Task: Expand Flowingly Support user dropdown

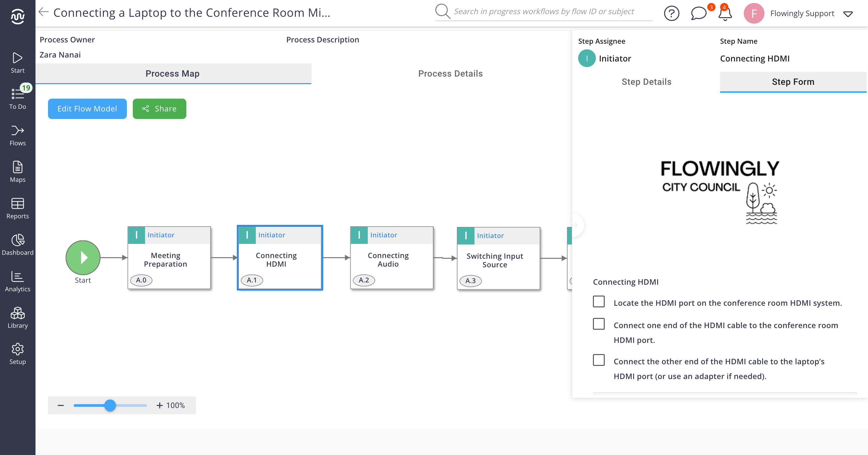Action: pyautogui.click(x=848, y=14)
